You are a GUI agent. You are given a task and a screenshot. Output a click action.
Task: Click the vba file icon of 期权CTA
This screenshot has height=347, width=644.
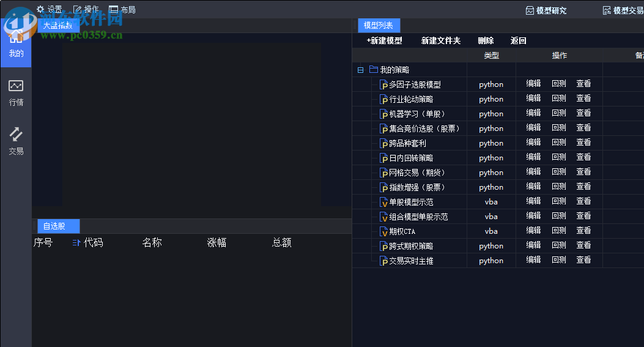coord(384,231)
